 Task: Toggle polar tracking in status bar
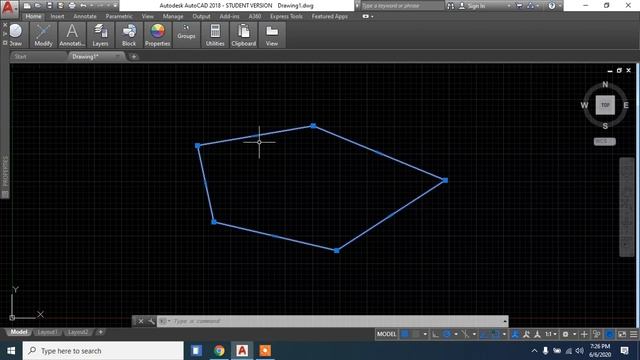447,334
